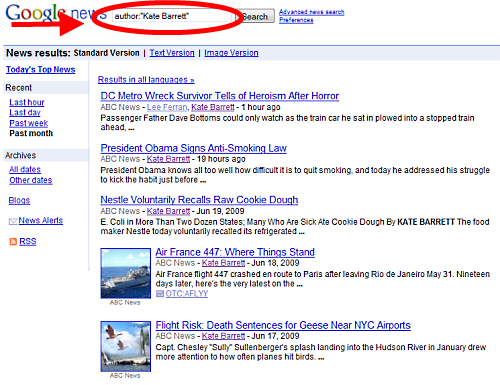Open Air France 447: Where Things Stand

235,252
